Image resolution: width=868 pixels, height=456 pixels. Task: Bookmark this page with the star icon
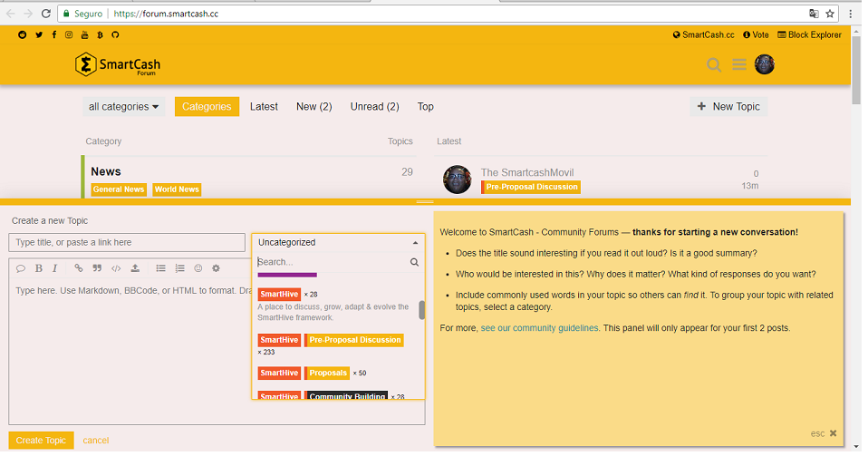point(829,14)
